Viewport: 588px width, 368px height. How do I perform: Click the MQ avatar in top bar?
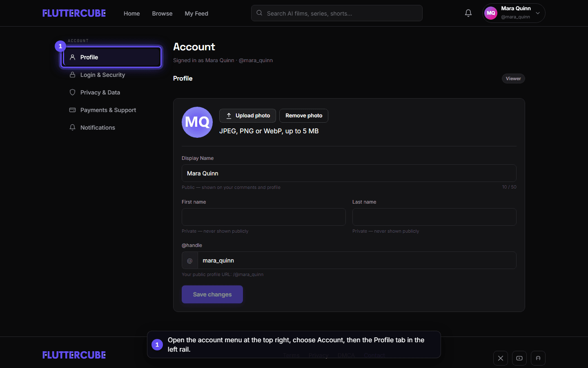491,13
